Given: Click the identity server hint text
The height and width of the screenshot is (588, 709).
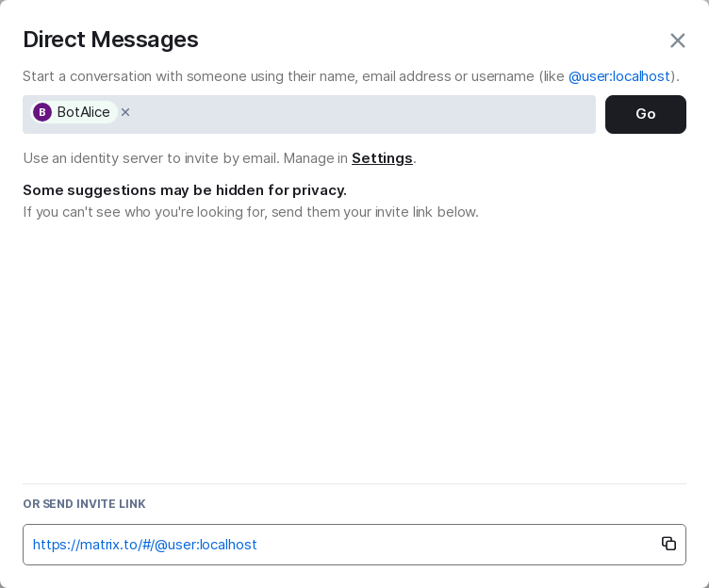Looking at the screenshot, I should pyautogui.click(x=151, y=158).
